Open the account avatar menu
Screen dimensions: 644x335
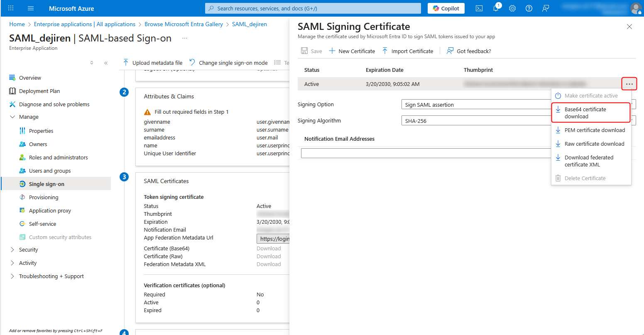point(636,8)
